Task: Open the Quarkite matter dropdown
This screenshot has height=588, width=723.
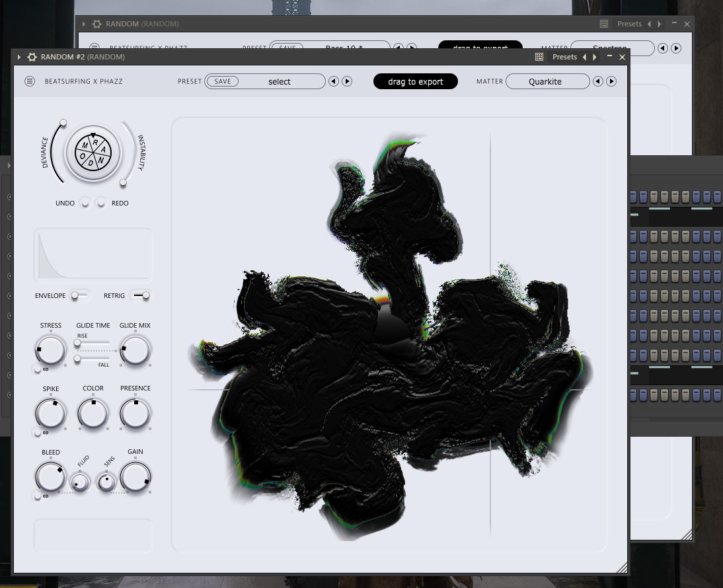Action: (x=547, y=81)
